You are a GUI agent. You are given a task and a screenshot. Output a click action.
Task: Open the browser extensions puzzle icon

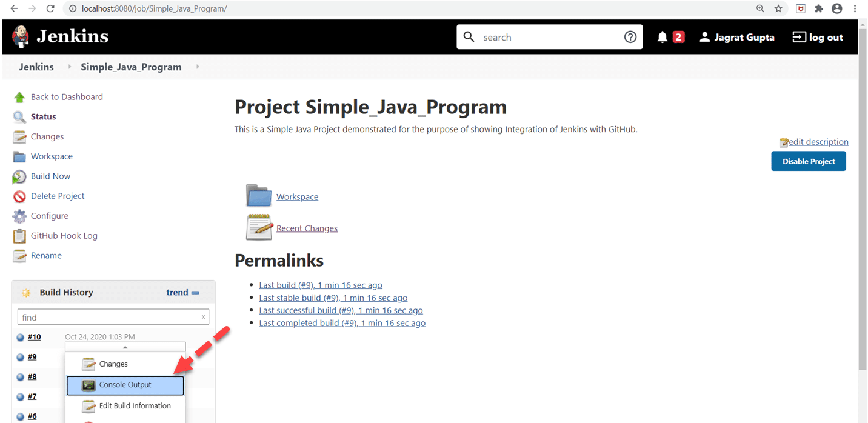[819, 8]
